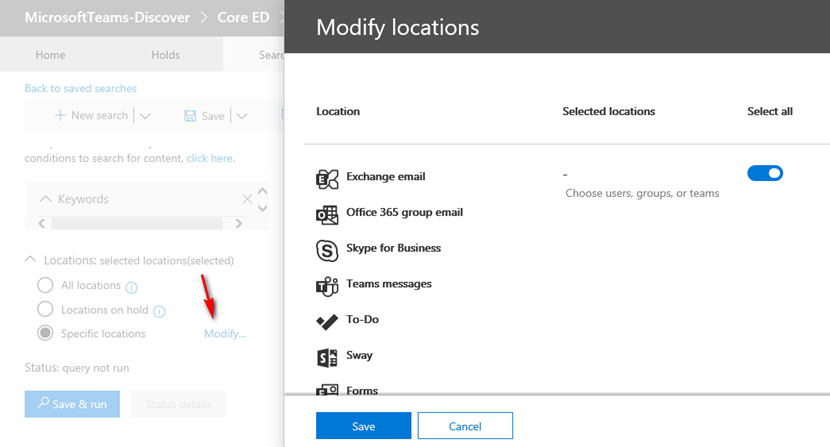Viewport: 830px width, 447px height.
Task: Click the Skype for Business label
Action: [x=393, y=248]
